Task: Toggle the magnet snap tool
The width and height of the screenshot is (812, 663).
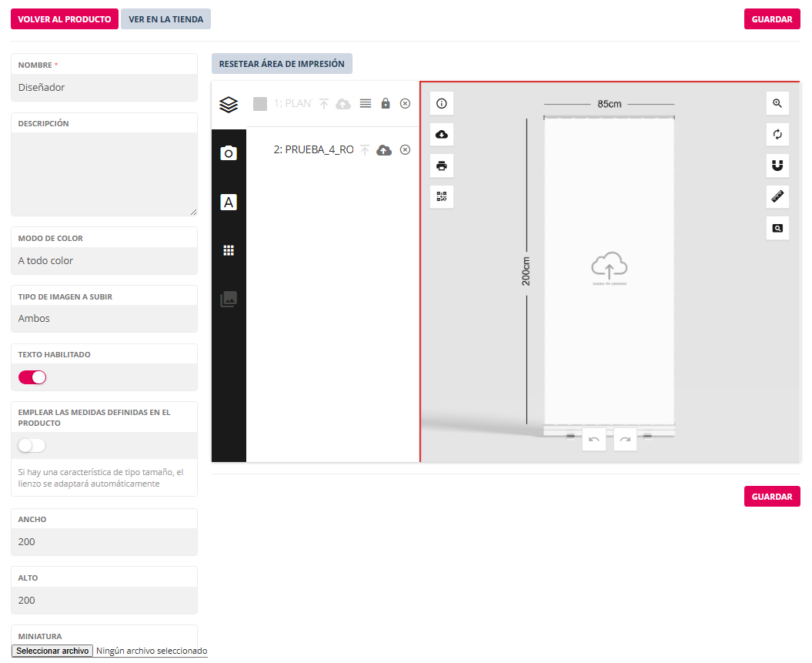Action: pyautogui.click(x=777, y=166)
